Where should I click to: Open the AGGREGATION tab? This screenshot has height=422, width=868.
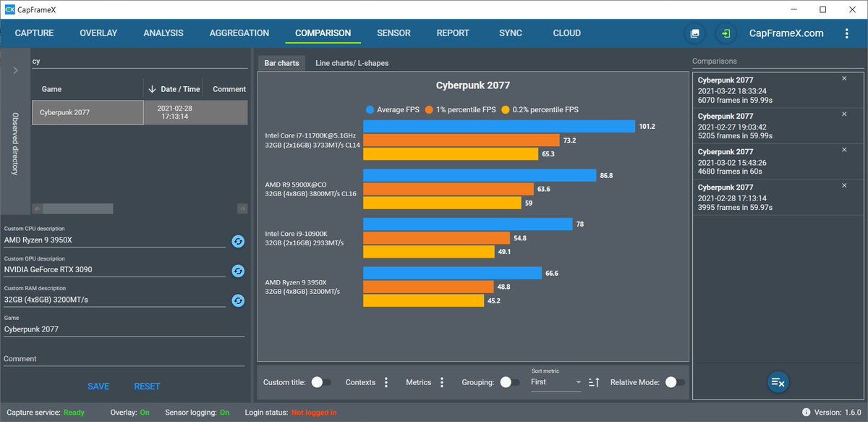click(239, 33)
